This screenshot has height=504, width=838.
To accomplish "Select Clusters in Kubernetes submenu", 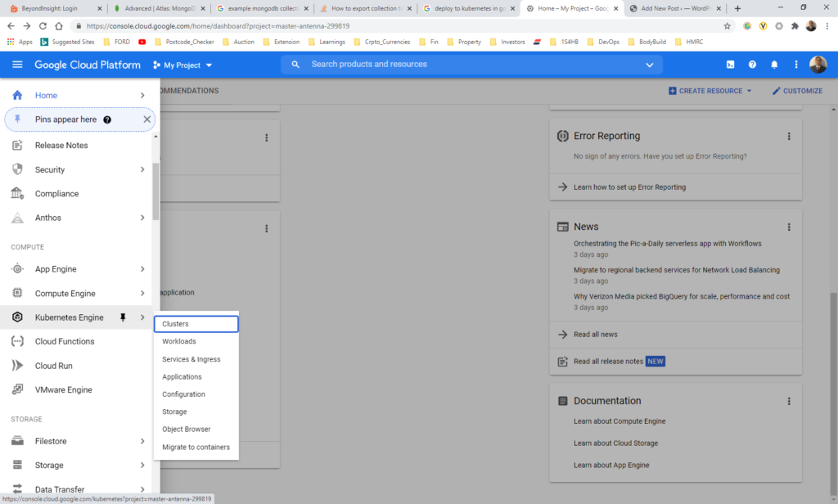I will [196, 324].
